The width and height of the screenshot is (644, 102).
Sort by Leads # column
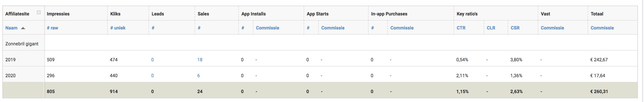point(153,28)
